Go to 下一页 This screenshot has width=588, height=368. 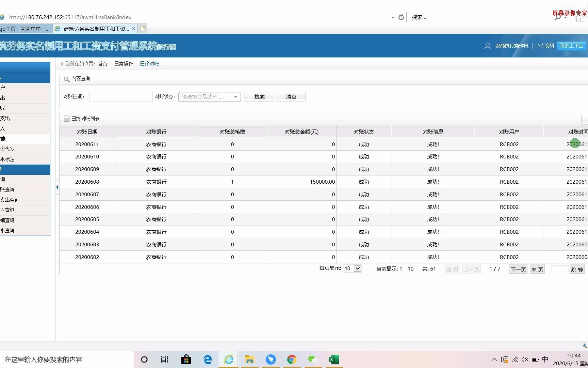[x=518, y=269]
